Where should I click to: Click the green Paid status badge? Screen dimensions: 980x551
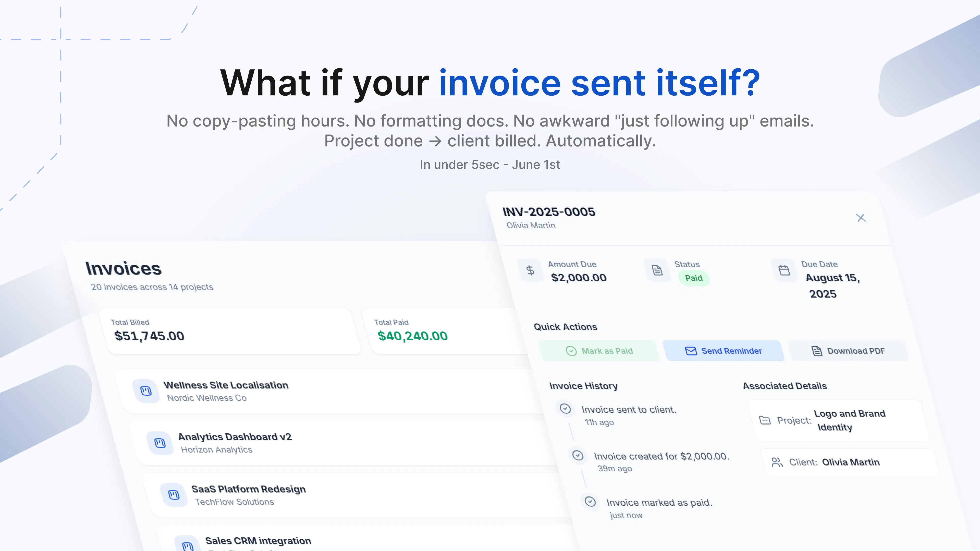pyautogui.click(x=694, y=278)
